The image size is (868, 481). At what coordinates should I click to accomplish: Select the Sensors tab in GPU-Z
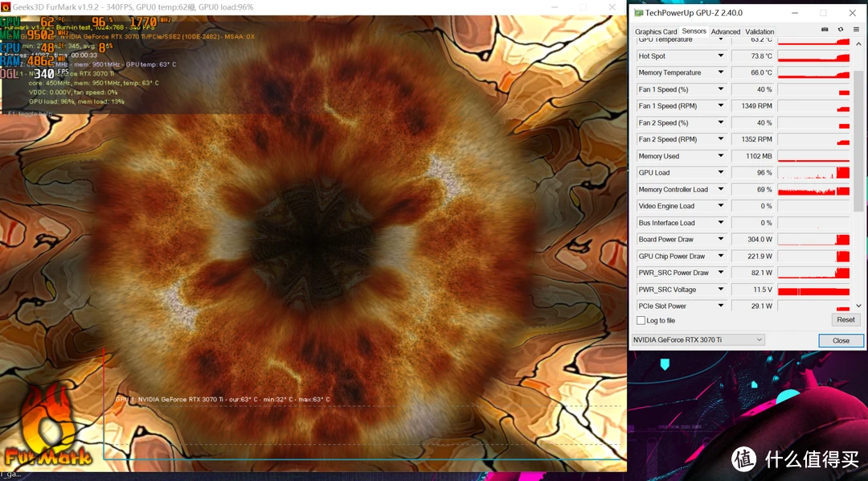pos(694,31)
